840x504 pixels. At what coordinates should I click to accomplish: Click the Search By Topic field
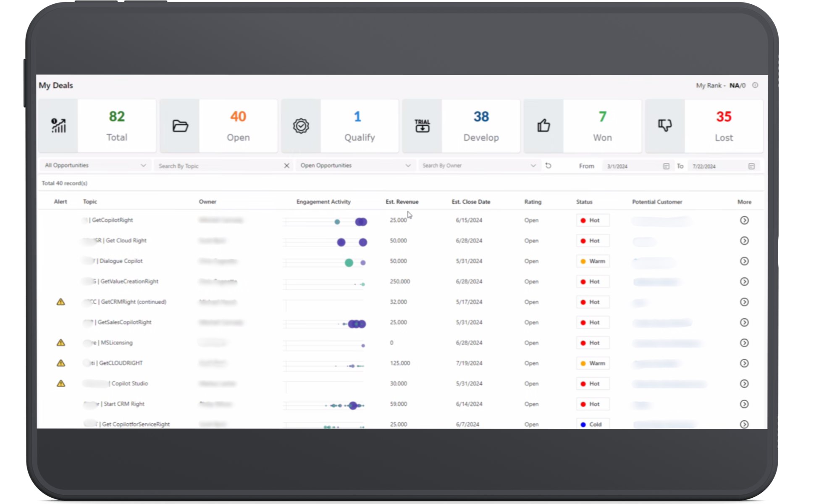point(218,166)
